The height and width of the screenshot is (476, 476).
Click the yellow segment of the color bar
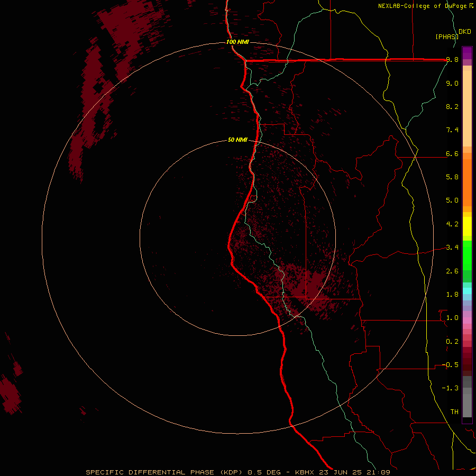467,226
